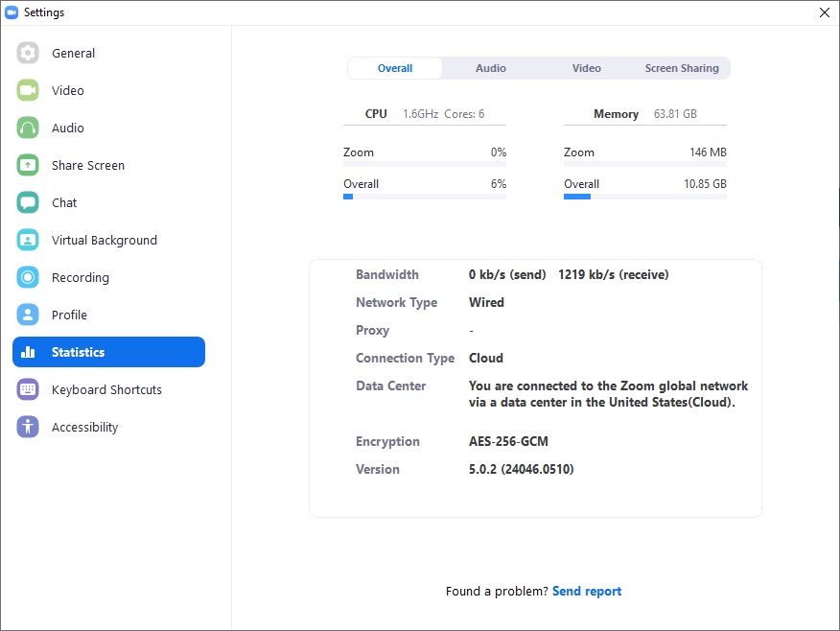
Task: Click the Share Screen arrow icon
Action: (28, 165)
